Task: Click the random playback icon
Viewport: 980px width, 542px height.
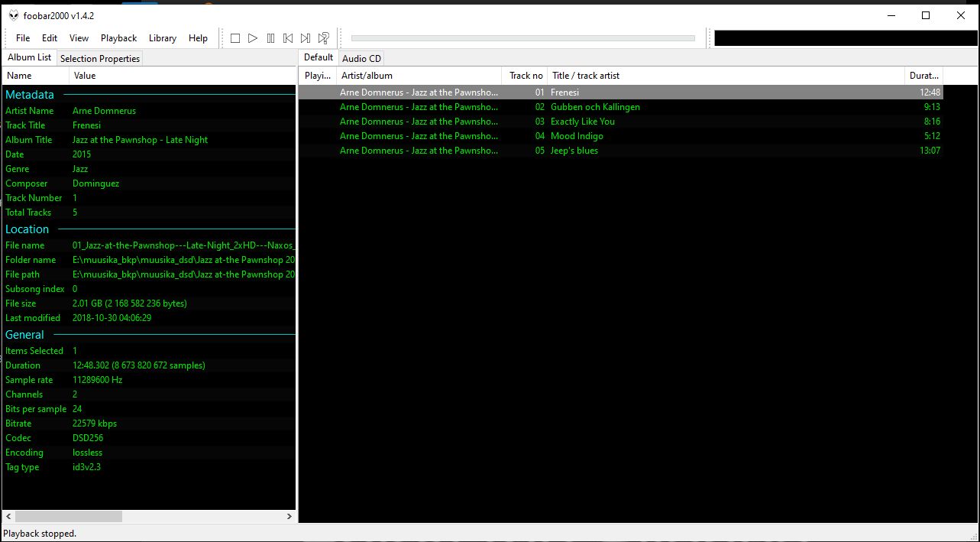Action: (x=324, y=38)
